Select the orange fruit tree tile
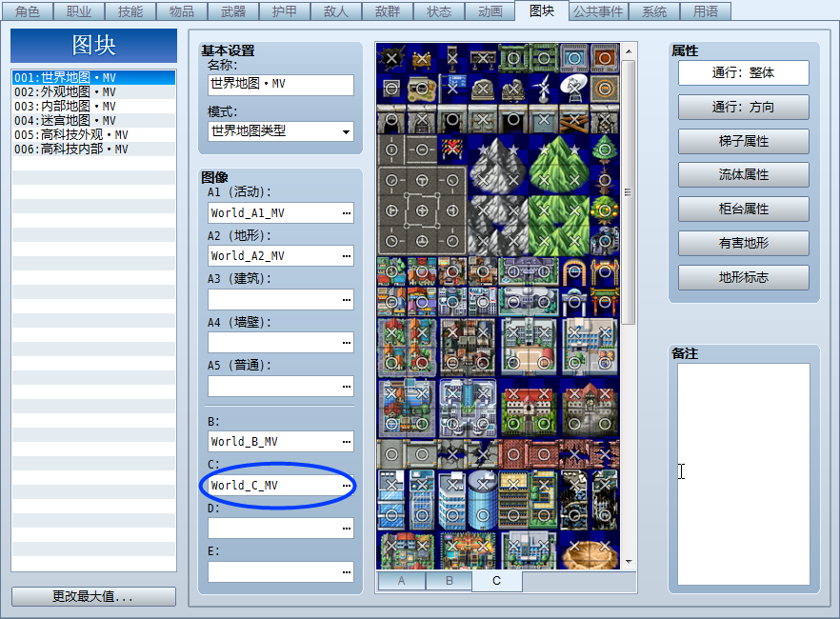 point(604,210)
